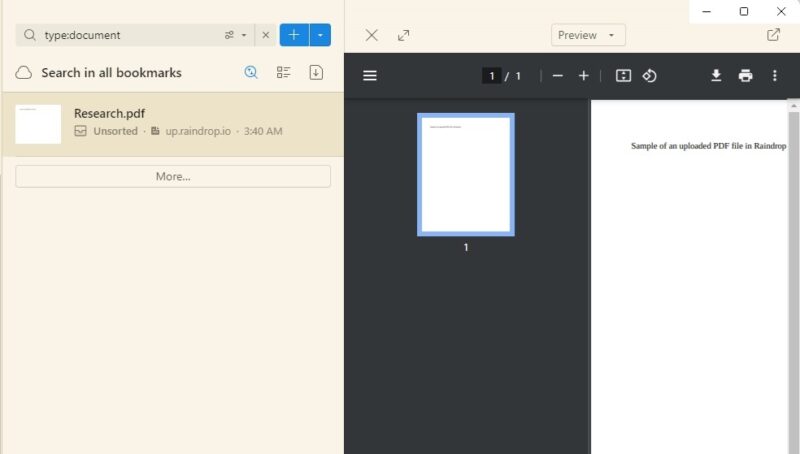Click the PDF vertical scrollbar
Image resolution: width=800 pixels, height=454 pixels.
tap(793, 281)
